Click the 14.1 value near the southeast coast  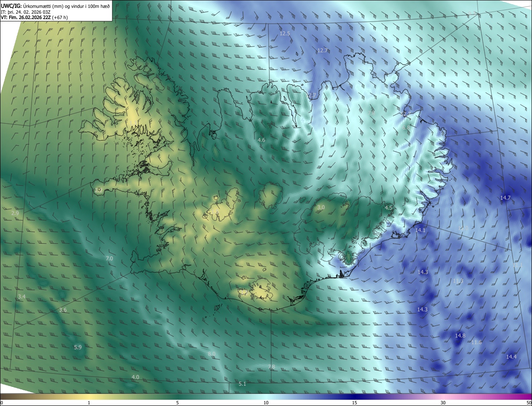point(421,230)
